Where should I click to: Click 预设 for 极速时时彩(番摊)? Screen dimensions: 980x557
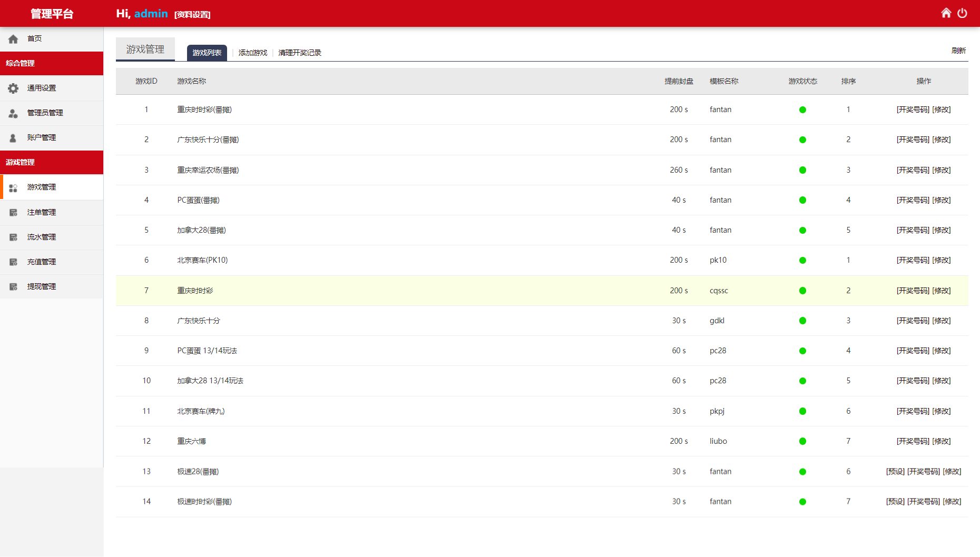coord(895,501)
